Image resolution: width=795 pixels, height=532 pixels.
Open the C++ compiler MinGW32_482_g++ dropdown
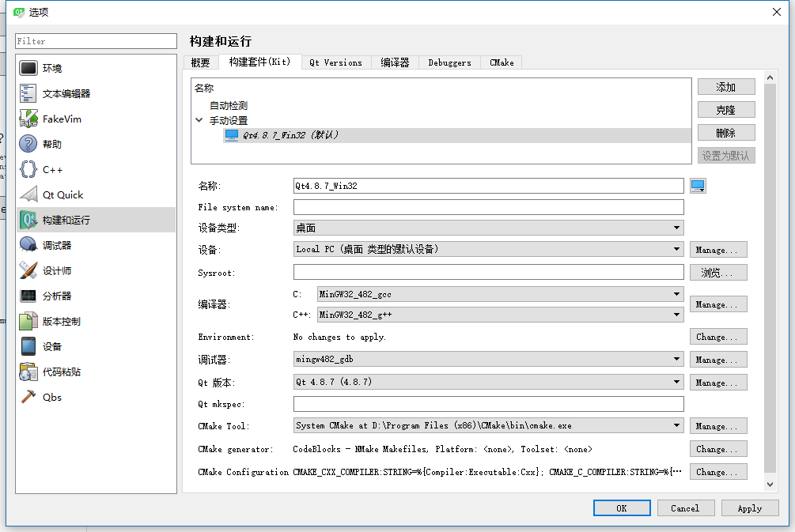501,315
